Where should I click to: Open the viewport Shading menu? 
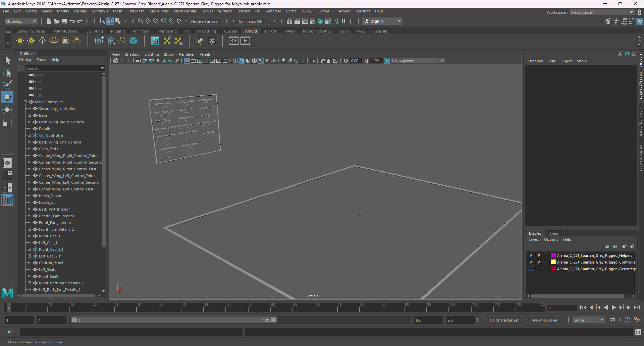[x=132, y=54]
